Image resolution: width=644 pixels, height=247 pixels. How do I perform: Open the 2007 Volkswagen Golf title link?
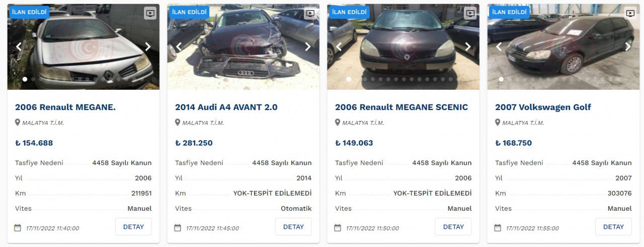click(x=543, y=107)
